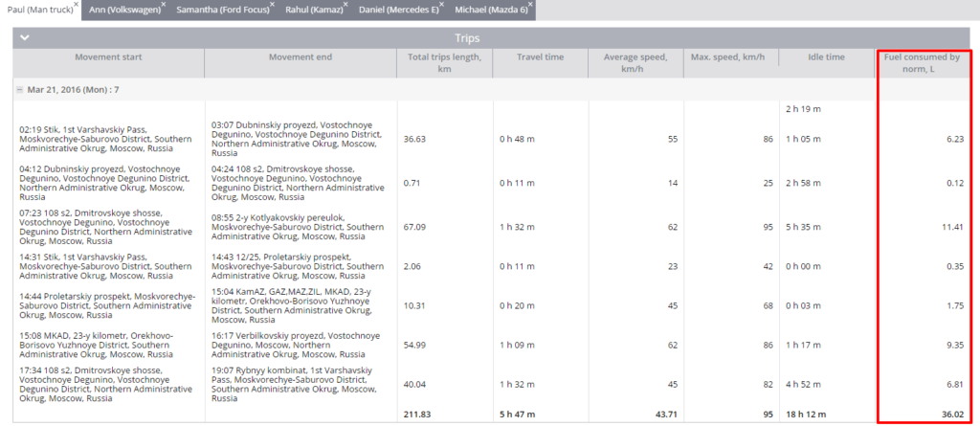Click travel time 1 h 09 m
Image resolution: width=980 pixels, height=426 pixels.
click(517, 345)
